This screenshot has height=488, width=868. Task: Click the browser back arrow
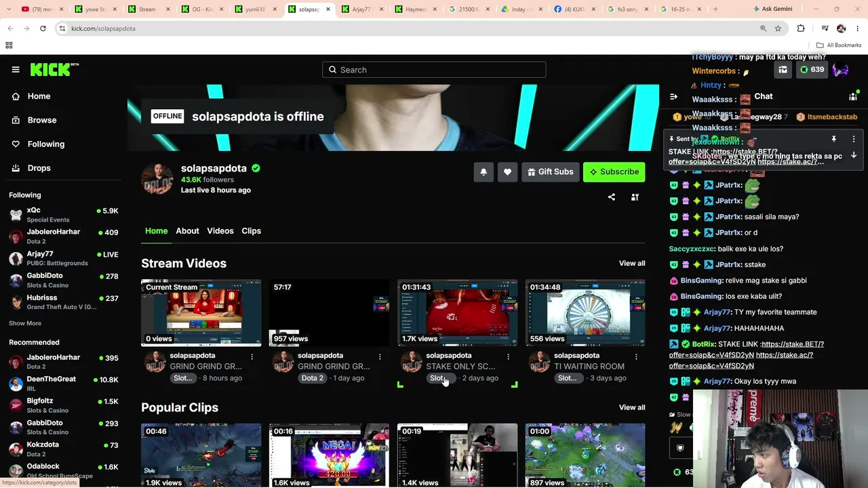[x=10, y=28]
